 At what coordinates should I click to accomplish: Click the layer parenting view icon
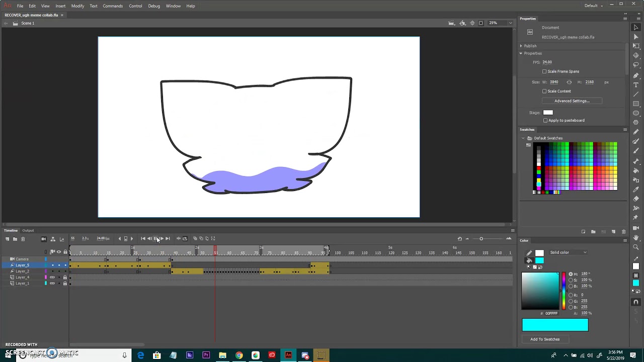(53, 239)
